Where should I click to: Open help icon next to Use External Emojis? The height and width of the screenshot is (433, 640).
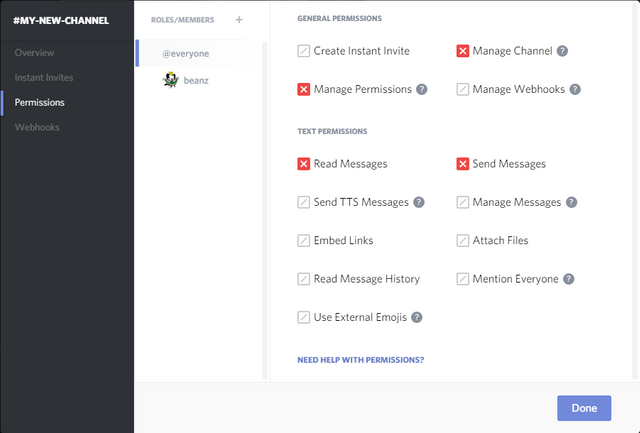click(x=417, y=318)
